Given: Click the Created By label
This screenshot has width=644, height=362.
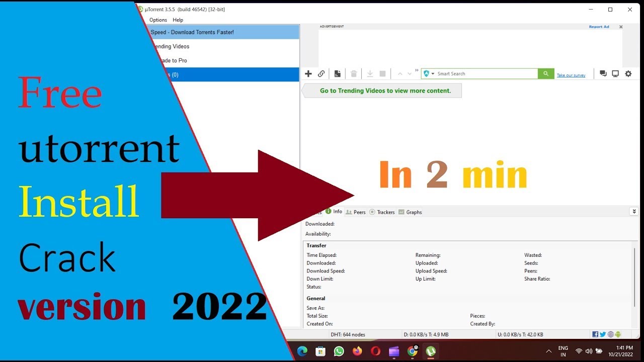Looking at the screenshot, I should tap(482, 324).
